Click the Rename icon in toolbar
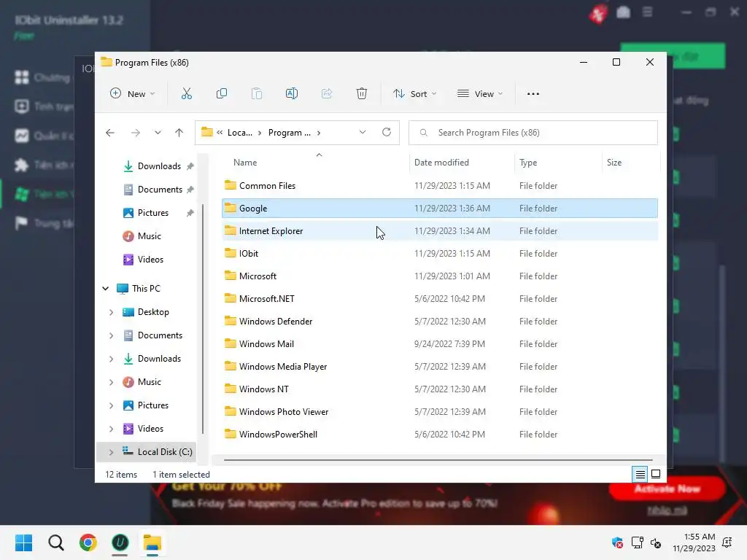Viewport: 747px width, 560px height. click(292, 94)
